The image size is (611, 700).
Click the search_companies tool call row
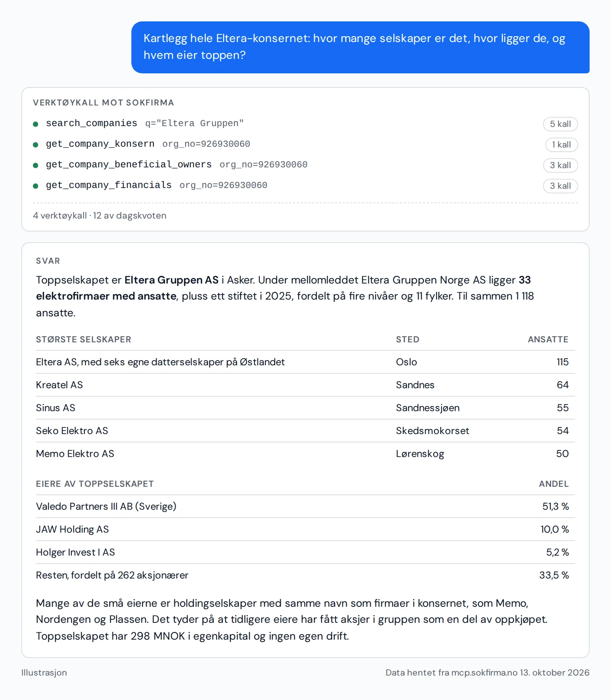point(305,124)
